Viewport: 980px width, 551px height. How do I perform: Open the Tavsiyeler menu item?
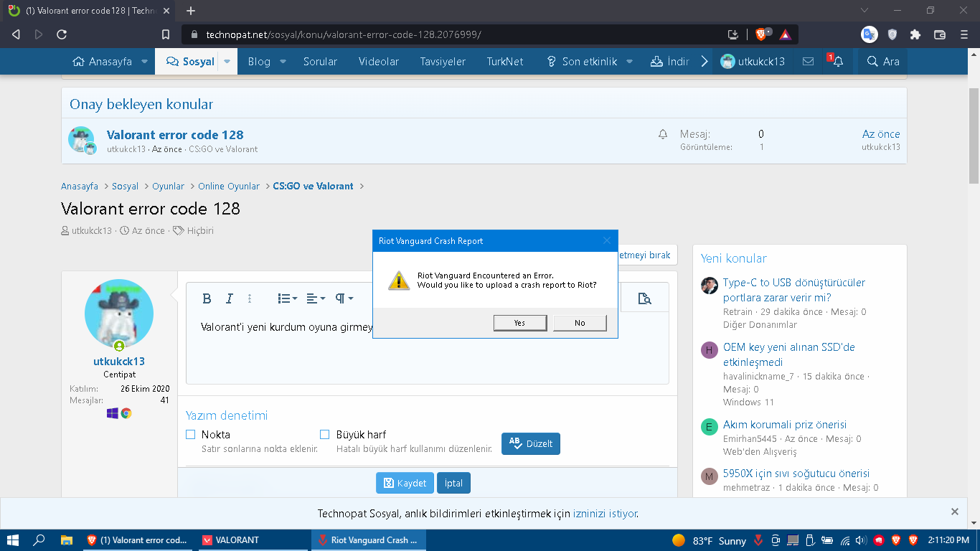(443, 62)
